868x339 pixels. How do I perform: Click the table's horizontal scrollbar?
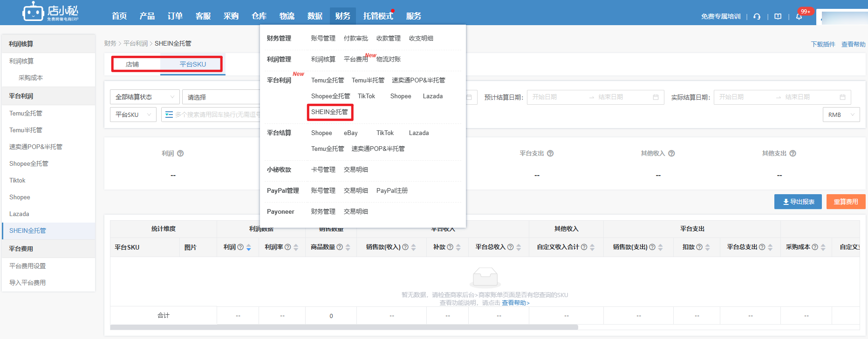344,327
